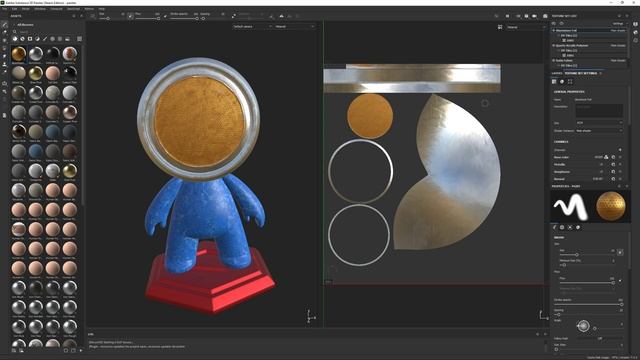This screenshot has width=640, height=360.
Task: Open the Shader instance dropdown
Action: [x=599, y=131]
